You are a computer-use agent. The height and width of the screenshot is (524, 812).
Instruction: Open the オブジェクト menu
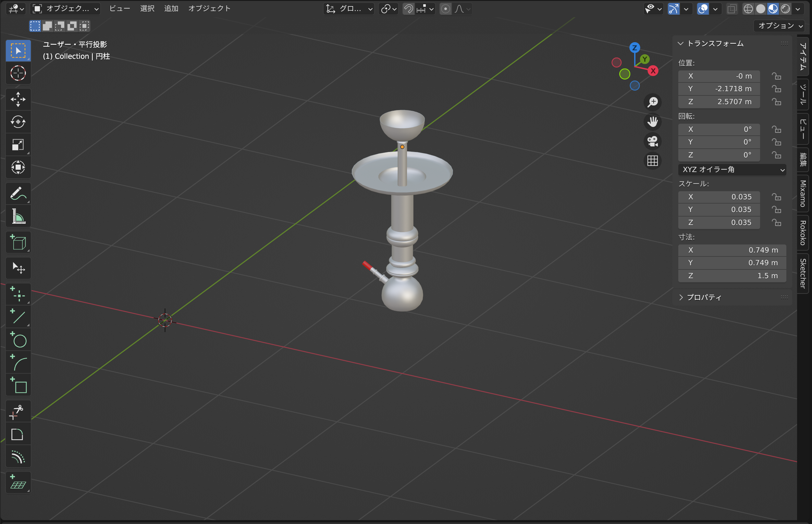(x=209, y=8)
